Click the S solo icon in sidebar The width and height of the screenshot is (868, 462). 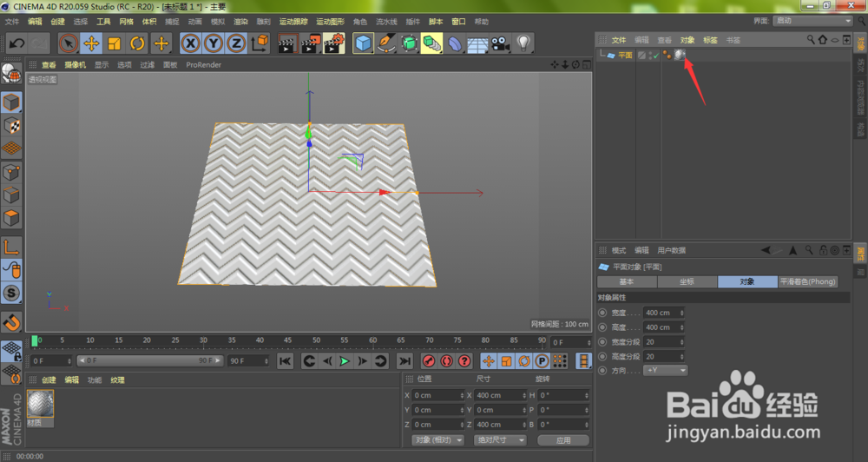click(x=11, y=293)
